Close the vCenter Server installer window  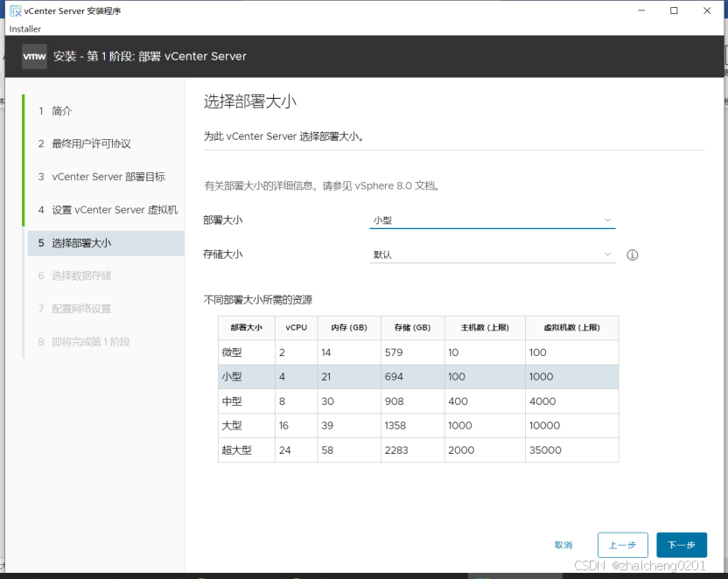point(707,10)
